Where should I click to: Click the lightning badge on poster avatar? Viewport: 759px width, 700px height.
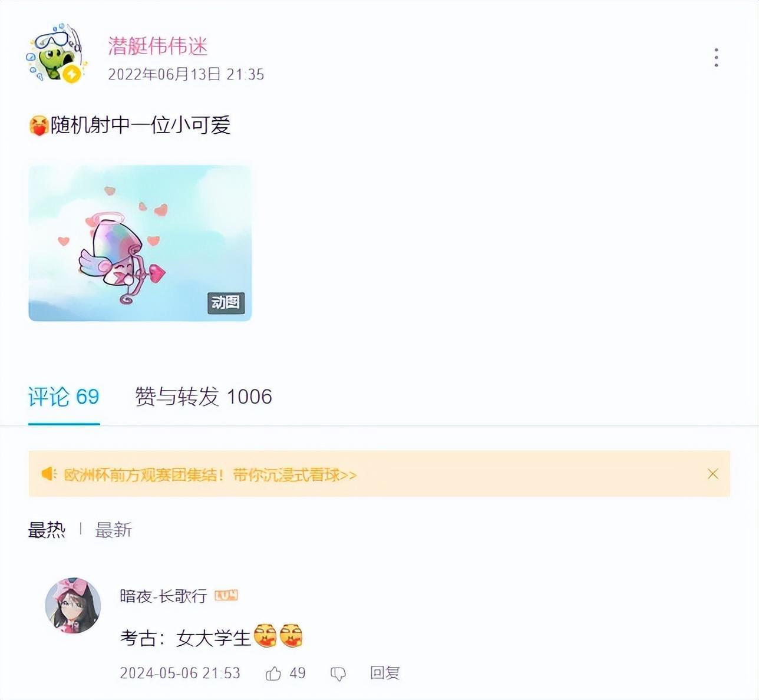tap(72, 74)
